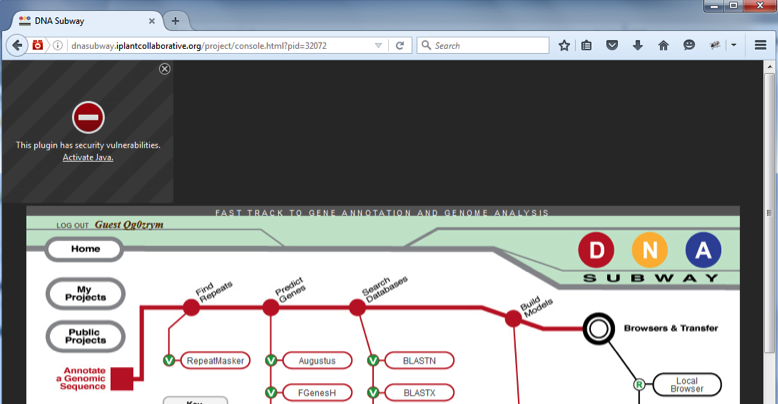Open the URL history dropdown arrow
Screen dimensions: 778x404
point(378,46)
